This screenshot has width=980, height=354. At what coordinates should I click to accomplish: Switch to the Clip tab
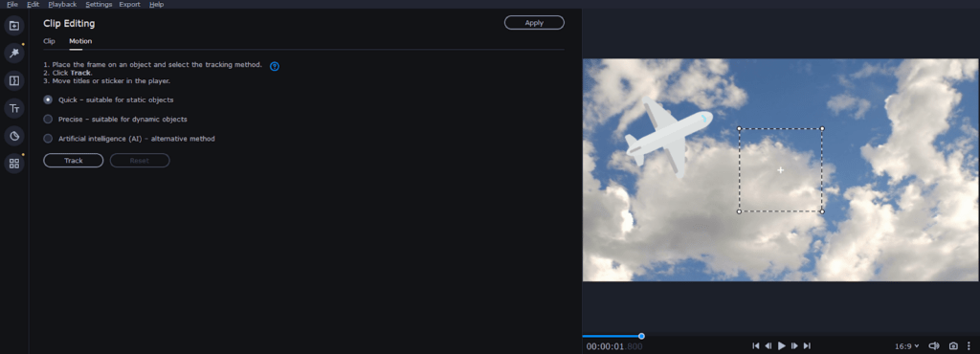(49, 41)
